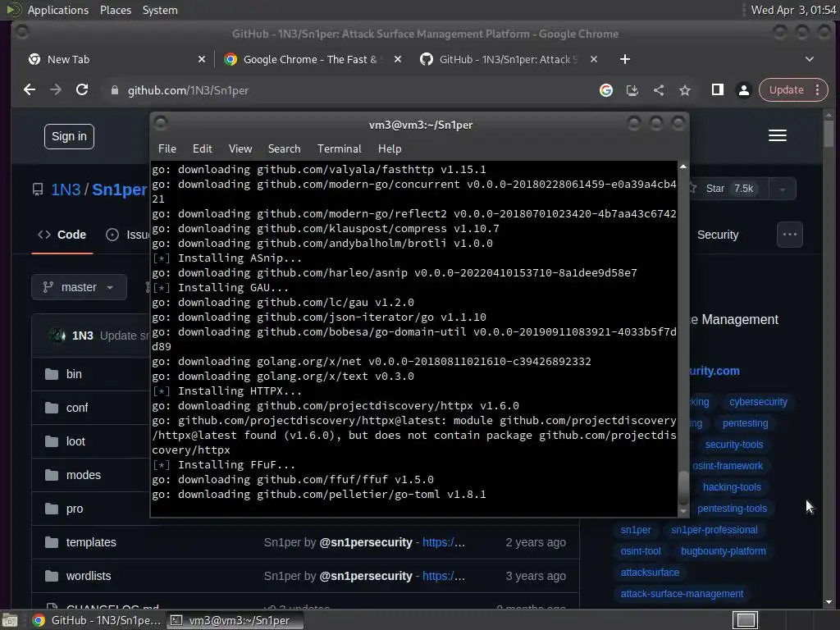Select the Security repository tab
This screenshot has height=630, width=840.
[x=718, y=235]
